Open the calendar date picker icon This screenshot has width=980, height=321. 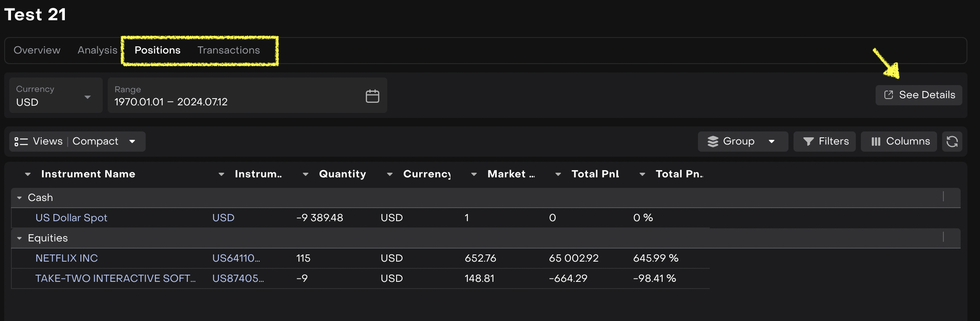372,96
